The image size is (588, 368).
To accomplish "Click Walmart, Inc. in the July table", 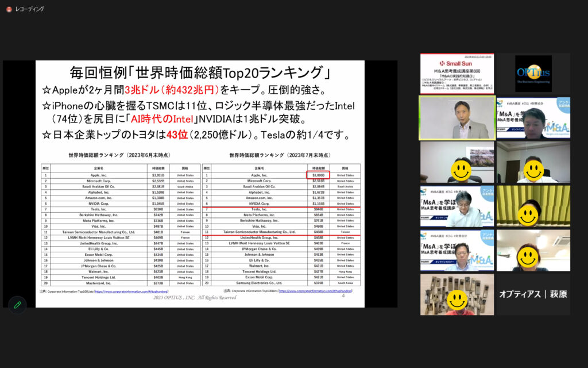I will (x=259, y=266).
